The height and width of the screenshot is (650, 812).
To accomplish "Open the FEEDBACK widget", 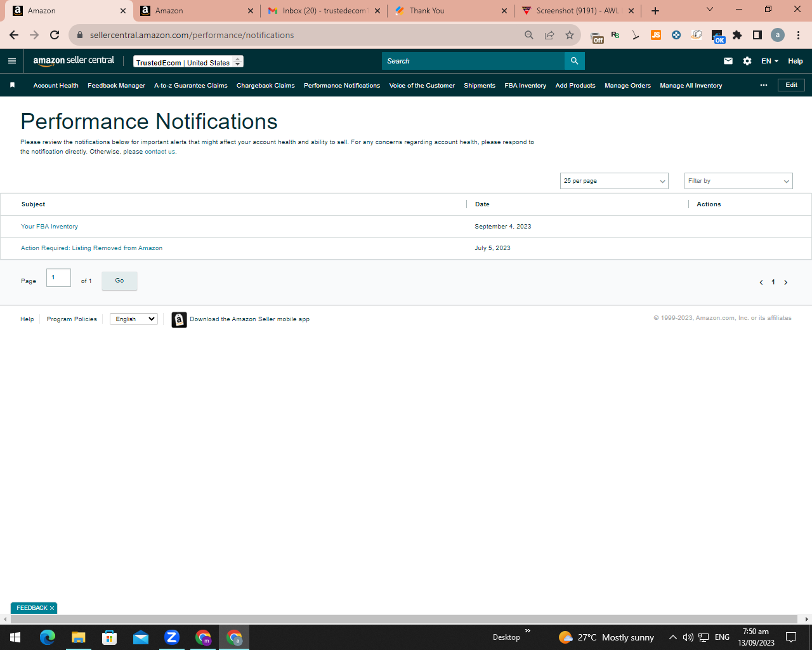I will tap(32, 608).
